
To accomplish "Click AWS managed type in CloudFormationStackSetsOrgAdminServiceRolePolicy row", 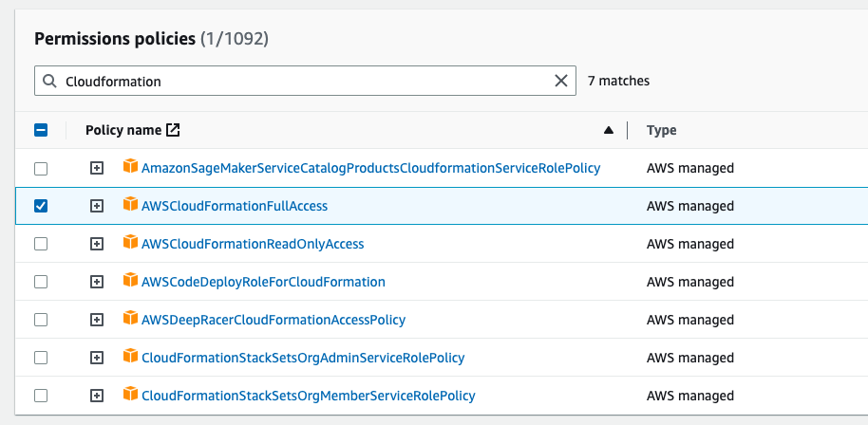I will 690,358.
